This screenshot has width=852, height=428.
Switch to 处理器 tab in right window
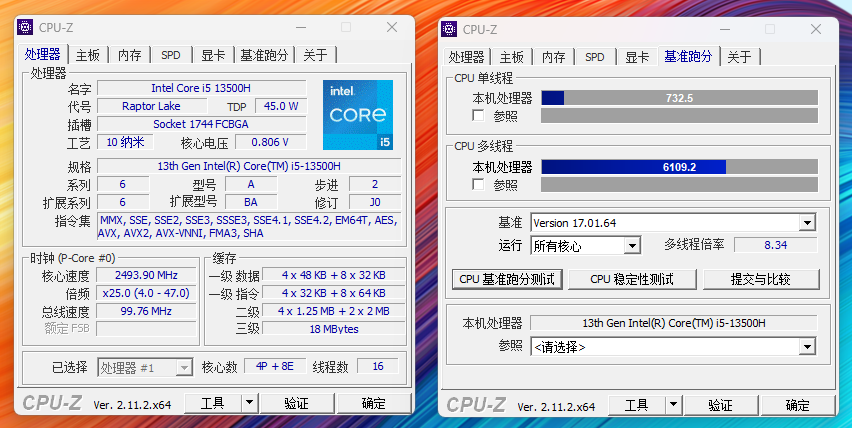pos(466,57)
